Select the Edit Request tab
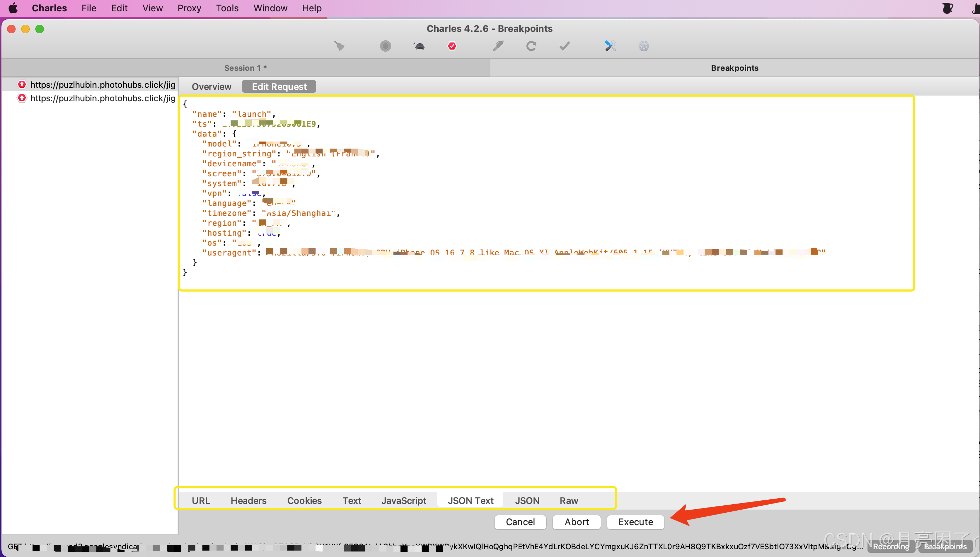The width and height of the screenshot is (980, 557). click(x=279, y=86)
